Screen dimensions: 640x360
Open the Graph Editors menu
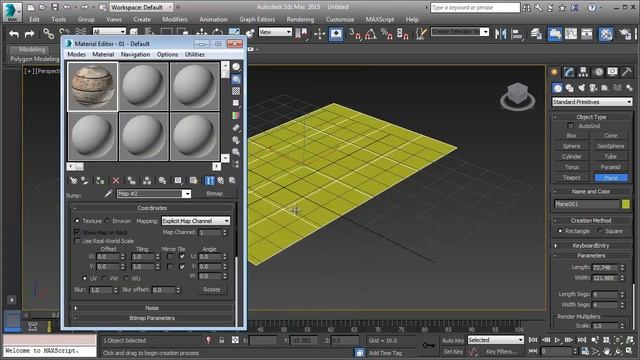click(x=257, y=19)
